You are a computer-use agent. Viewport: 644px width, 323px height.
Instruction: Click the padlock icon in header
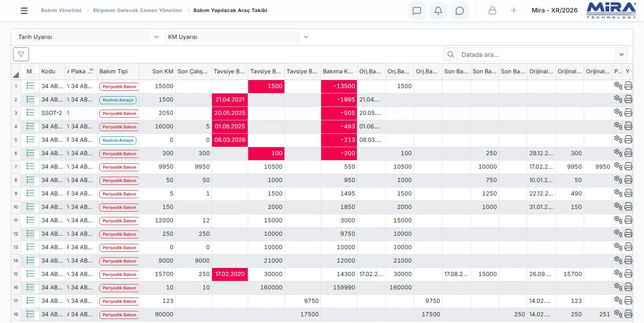pos(492,10)
